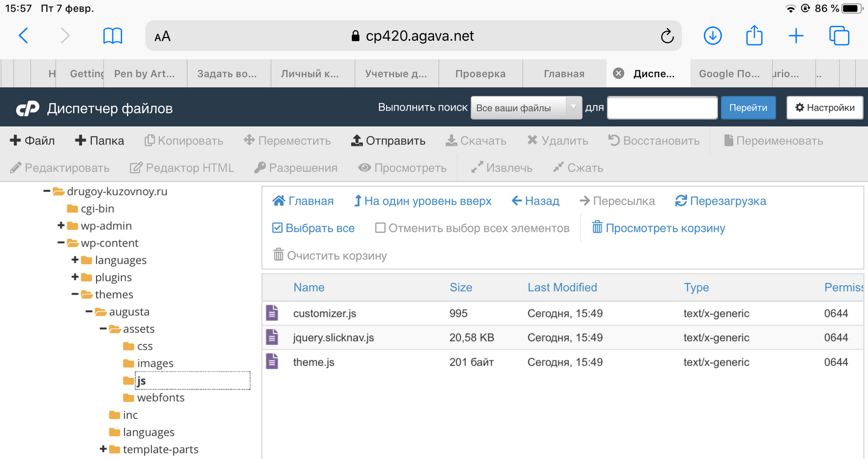Open the share sheet icon

tap(754, 35)
